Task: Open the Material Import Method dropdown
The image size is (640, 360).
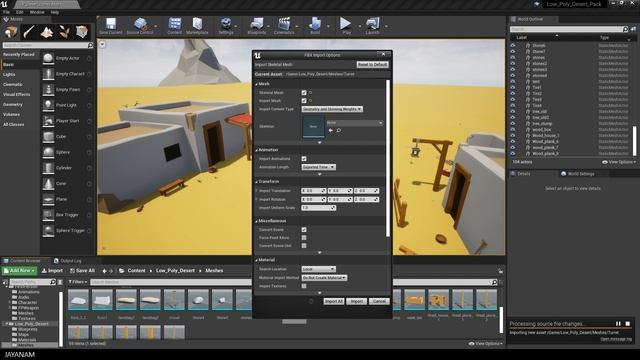Action: pyautogui.click(x=324, y=278)
